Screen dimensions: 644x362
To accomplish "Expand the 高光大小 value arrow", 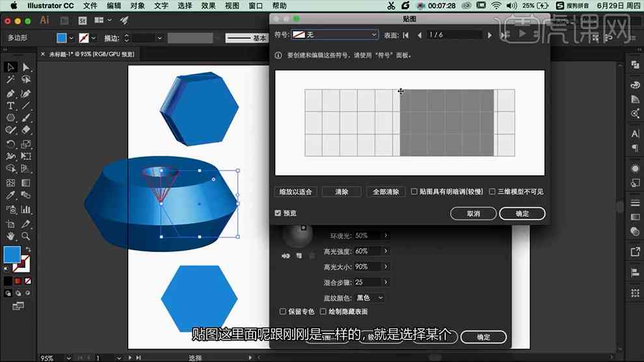I will pyautogui.click(x=386, y=266).
